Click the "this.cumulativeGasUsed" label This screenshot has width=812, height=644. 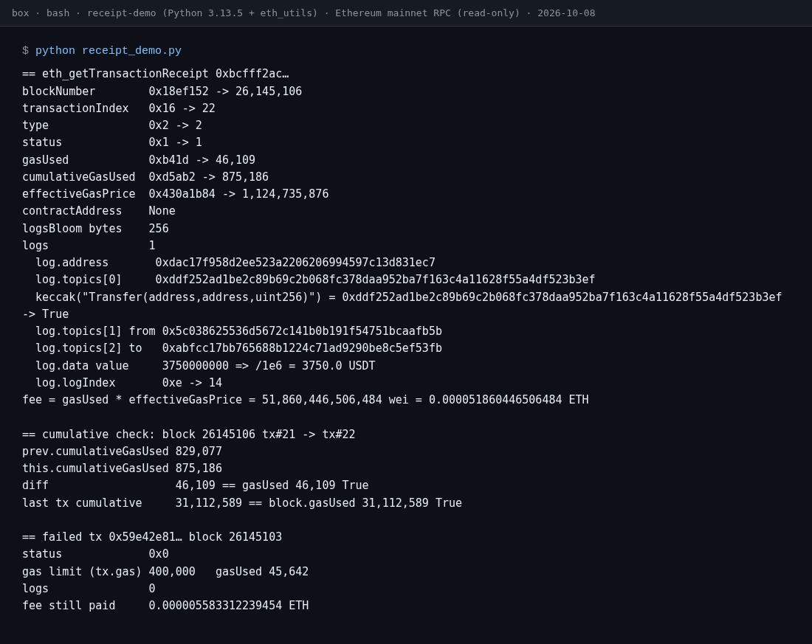pos(95,468)
